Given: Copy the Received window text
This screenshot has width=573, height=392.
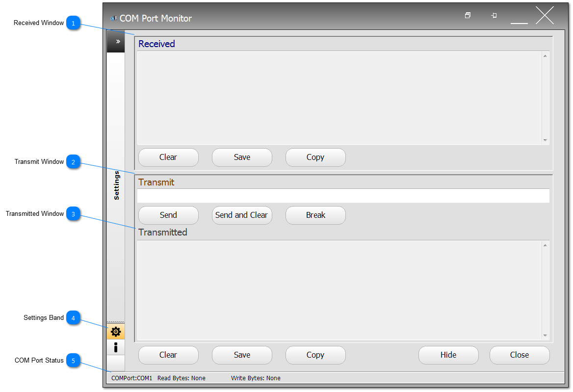Looking at the screenshot, I should (315, 157).
